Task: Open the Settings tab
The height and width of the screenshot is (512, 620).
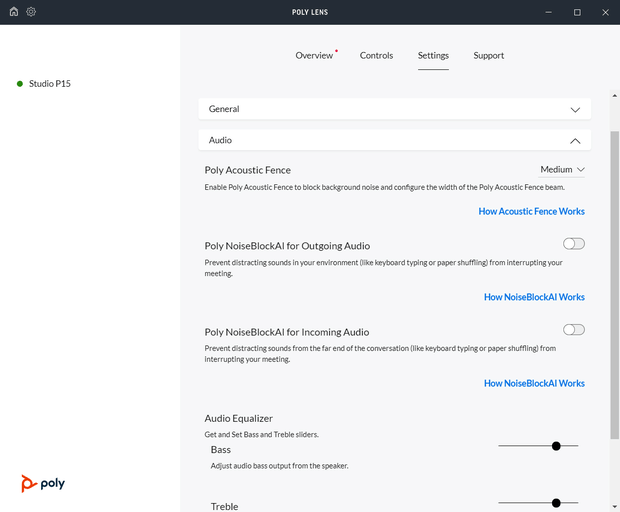Action: (433, 55)
